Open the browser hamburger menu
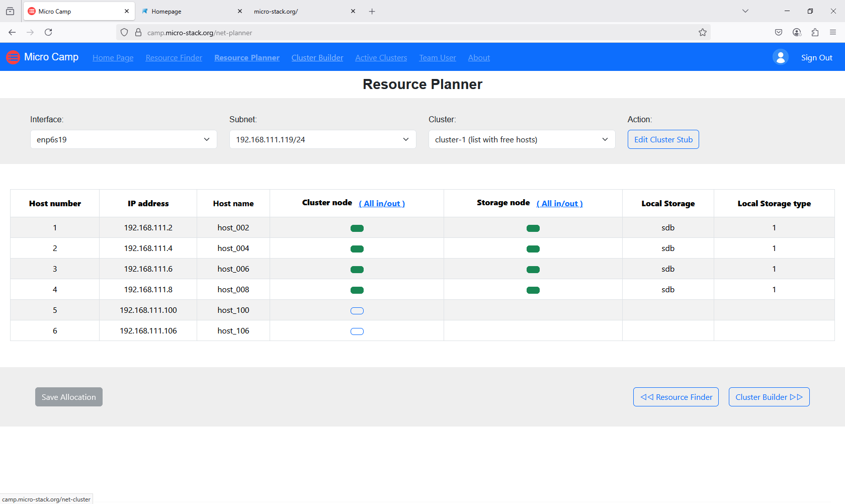This screenshot has height=504, width=845. 833,32
